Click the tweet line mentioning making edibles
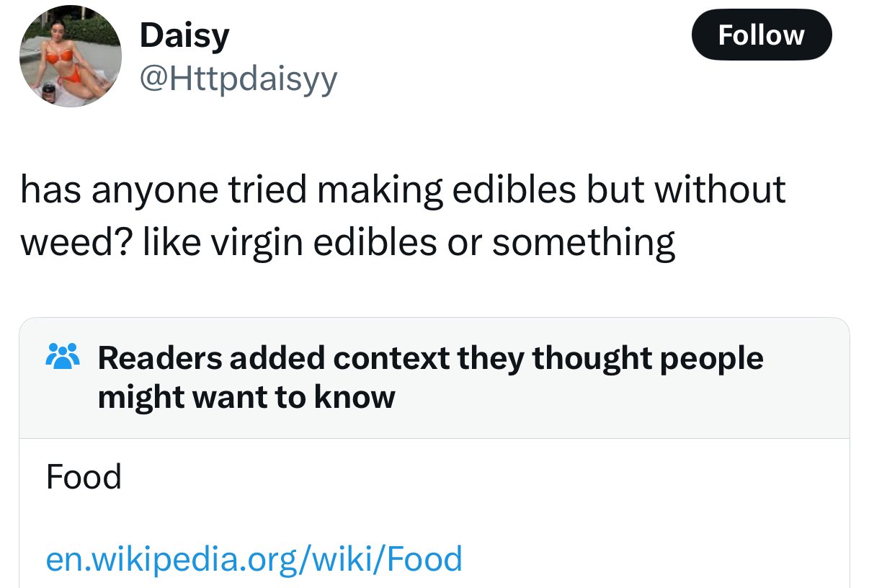This screenshot has height=588, width=869. coord(403,189)
